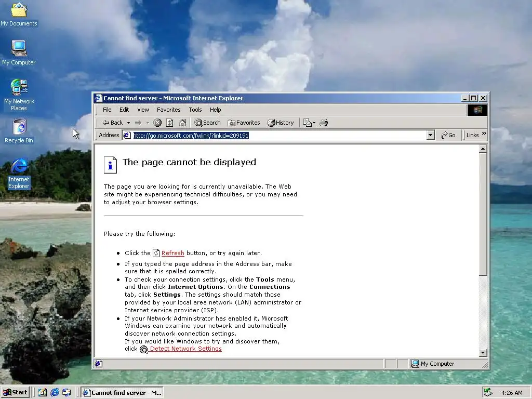Image resolution: width=532 pixels, height=399 pixels.
Task: Select the My Documents desktop icon
Action: (19, 14)
